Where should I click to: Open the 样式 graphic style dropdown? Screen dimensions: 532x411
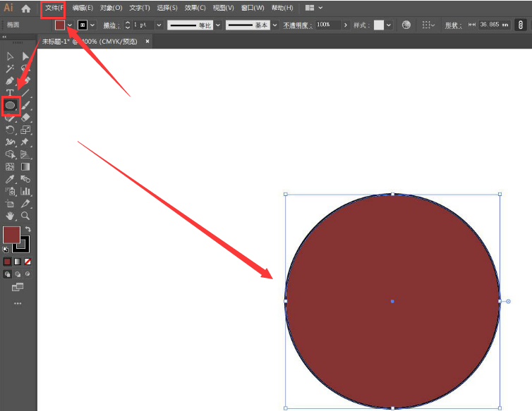pyautogui.click(x=389, y=25)
